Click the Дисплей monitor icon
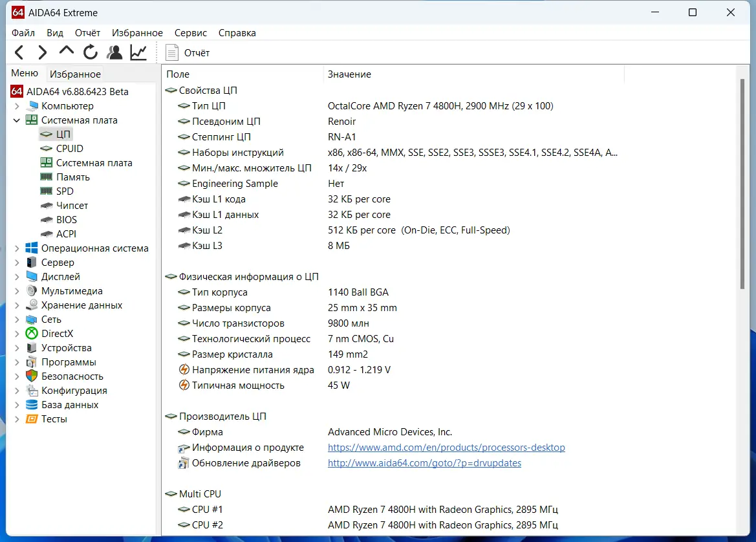The width and height of the screenshot is (756, 542). coord(32,276)
